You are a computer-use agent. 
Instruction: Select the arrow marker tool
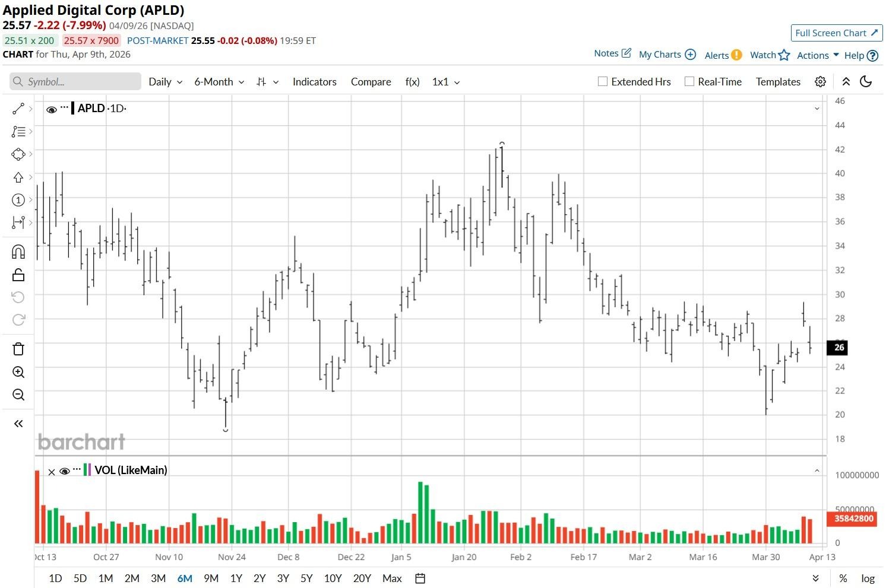pyautogui.click(x=18, y=177)
